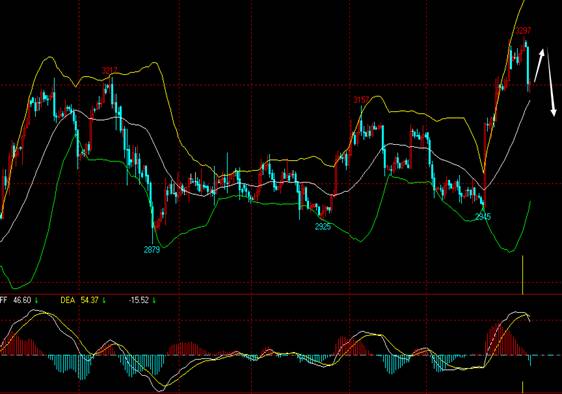Click the green down arrow after DEA 54.37
The width and height of the screenshot is (562, 394).
click(104, 300)
